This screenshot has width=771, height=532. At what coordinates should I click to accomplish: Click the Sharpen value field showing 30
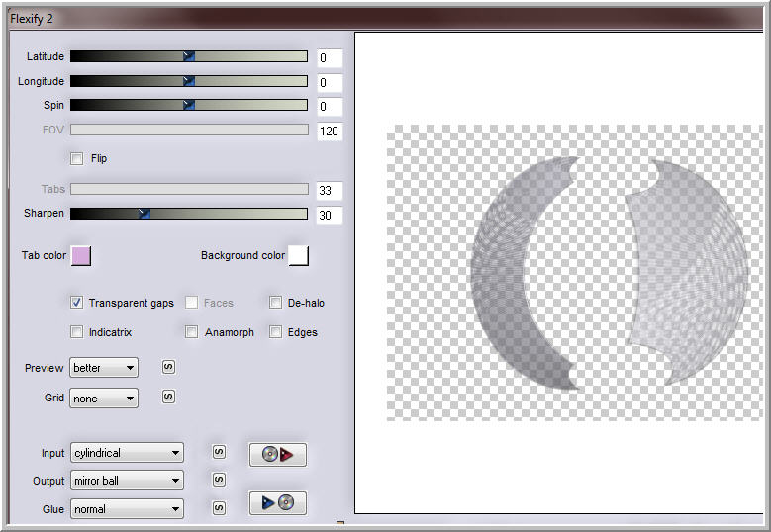tap(330, 216)
